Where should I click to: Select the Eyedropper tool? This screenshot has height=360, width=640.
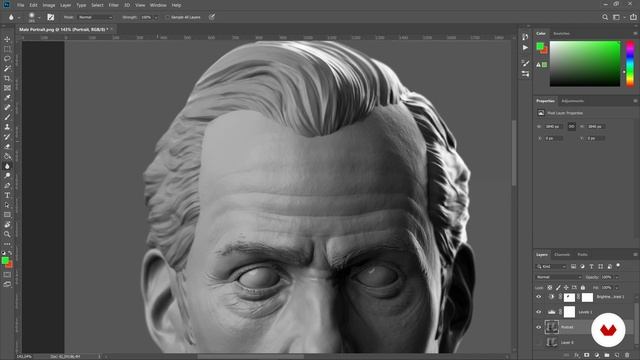coord(7,98)
